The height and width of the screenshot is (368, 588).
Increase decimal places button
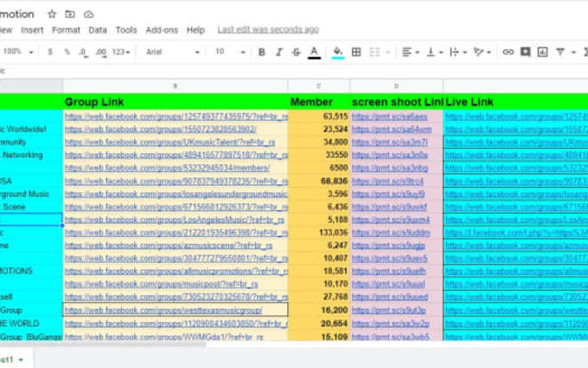pos(101,52)
